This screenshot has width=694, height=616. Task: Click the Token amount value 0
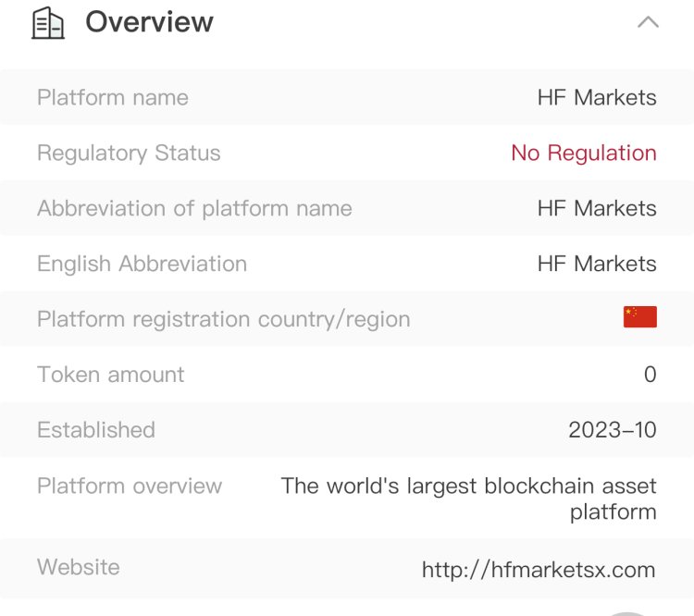tap(651, 375)
